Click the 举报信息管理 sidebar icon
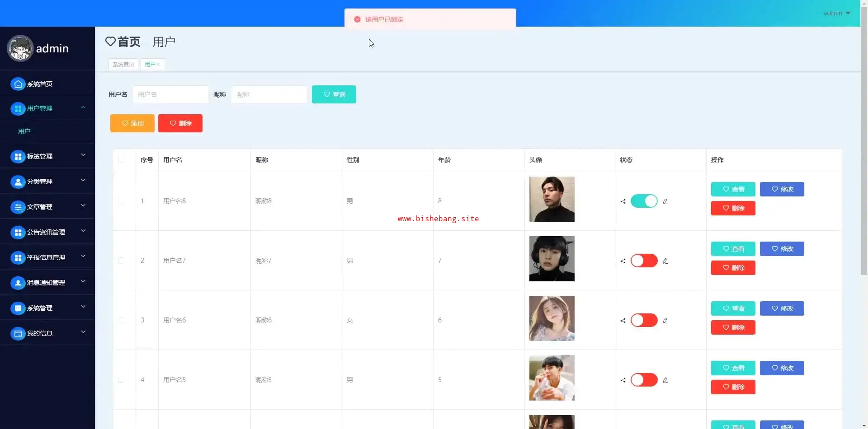Viewport: 868px width, 429px height. [x=18, y=257]
